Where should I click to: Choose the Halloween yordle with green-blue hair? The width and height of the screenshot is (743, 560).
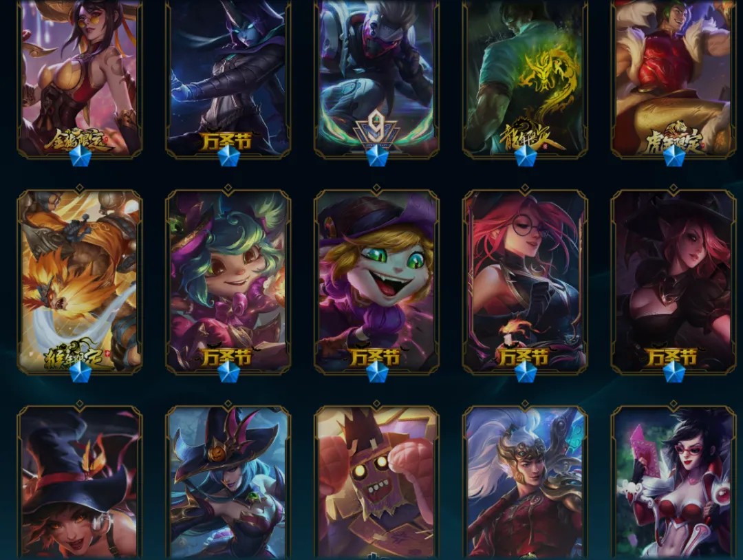[228, 282]
